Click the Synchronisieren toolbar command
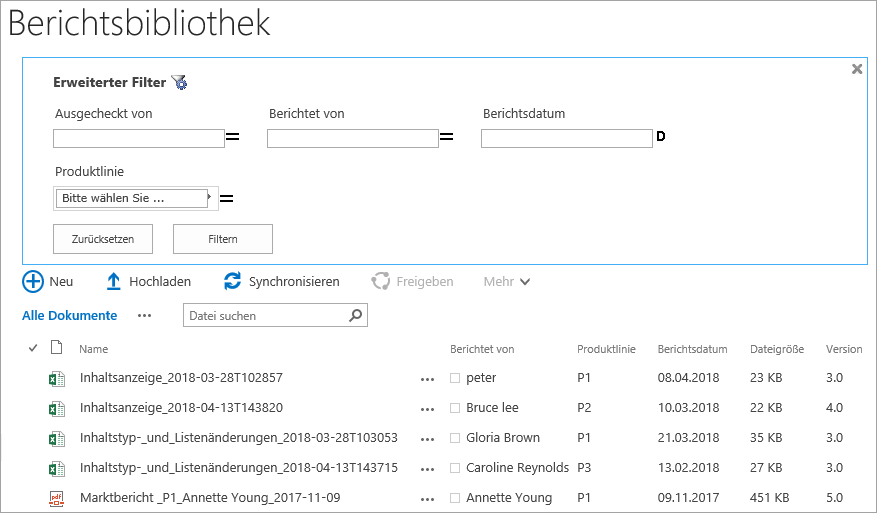This screenshot has width=877, height=513. click(x=281, y=281)
